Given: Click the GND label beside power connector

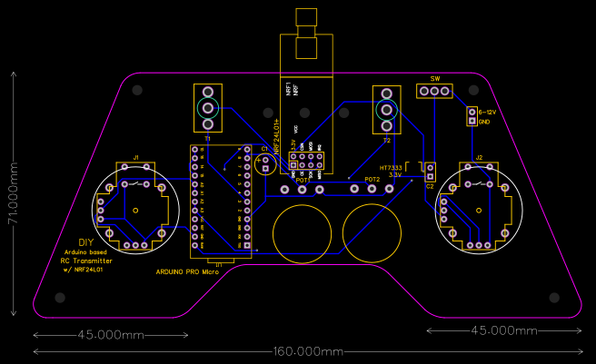Looking at the screenshot, I should coord(484,122).
